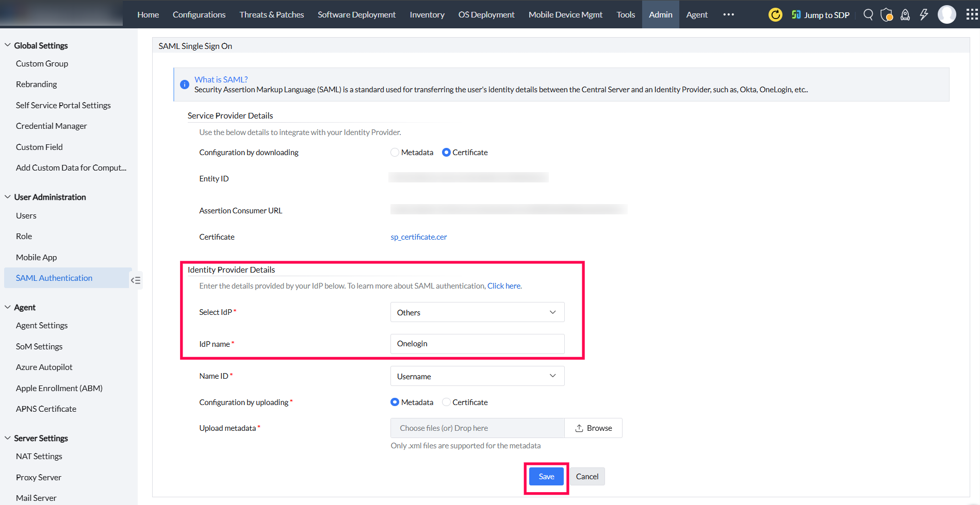Open SoM Settings
The height and width of the screenshot is (505, 980).
(x=39, y=346)
